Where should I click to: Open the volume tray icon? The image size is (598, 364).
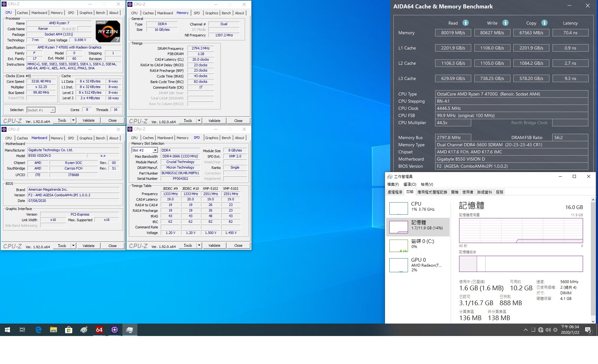[x=548, y=330]
